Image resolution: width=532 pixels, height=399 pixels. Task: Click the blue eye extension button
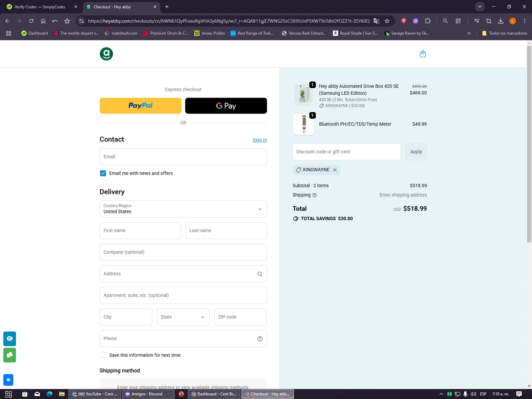(x=10, y=339)
